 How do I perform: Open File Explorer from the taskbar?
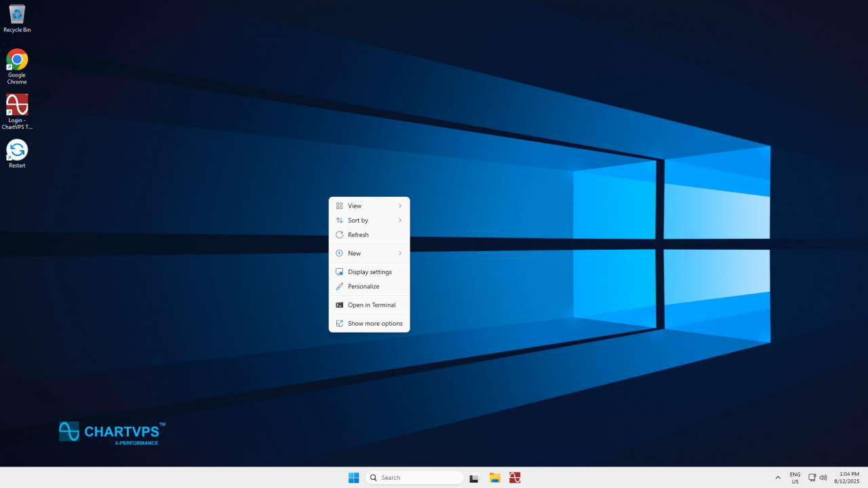click(495, 478)
